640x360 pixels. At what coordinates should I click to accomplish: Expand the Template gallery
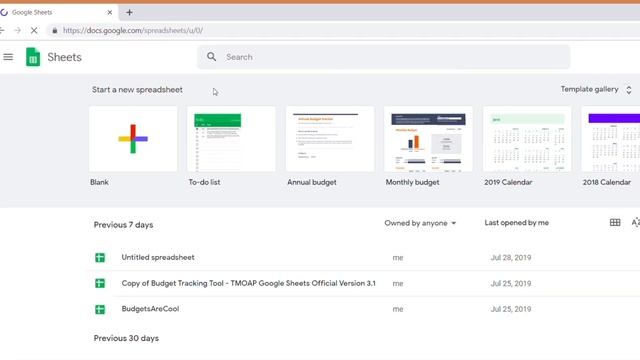pos(596,89)
